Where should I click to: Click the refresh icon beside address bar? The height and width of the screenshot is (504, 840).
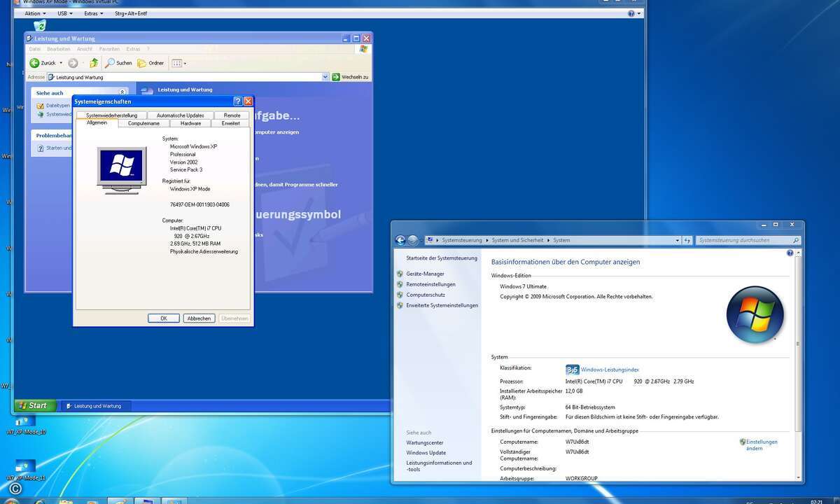(x=687, y=240)
